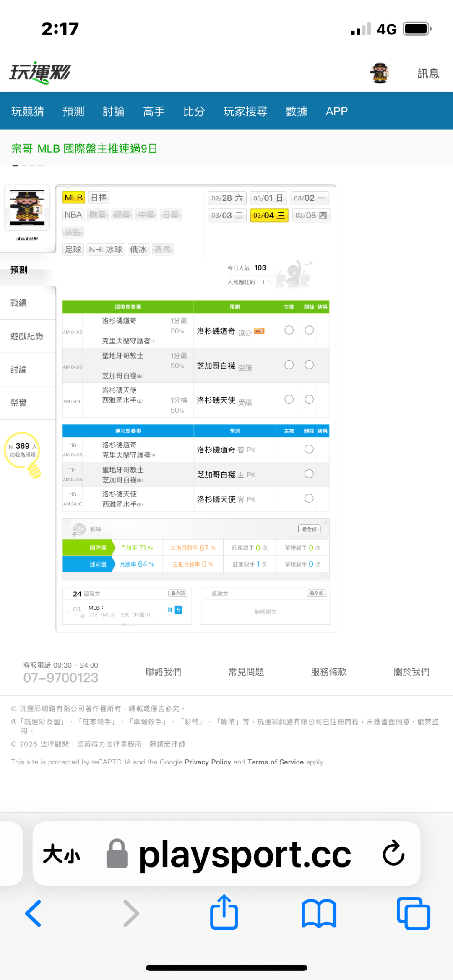
Task: Open the Safari tabs overview icon
Action: tap(413, 913)
